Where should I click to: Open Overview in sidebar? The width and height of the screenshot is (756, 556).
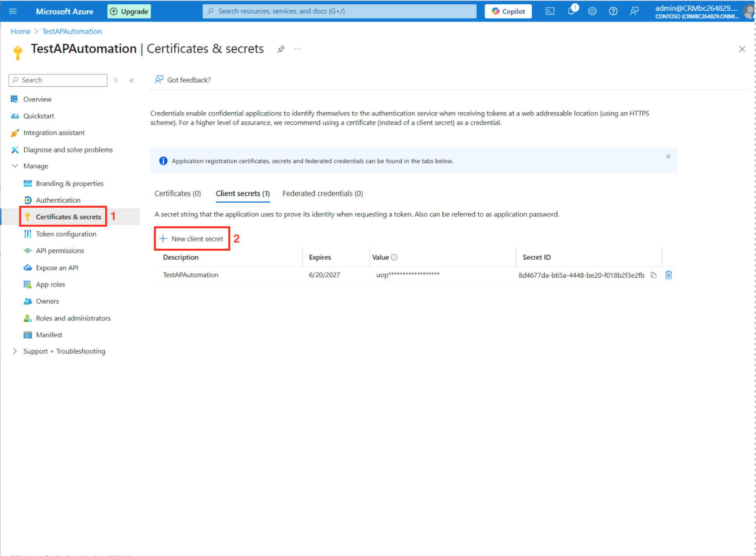(x=37, y=99)
